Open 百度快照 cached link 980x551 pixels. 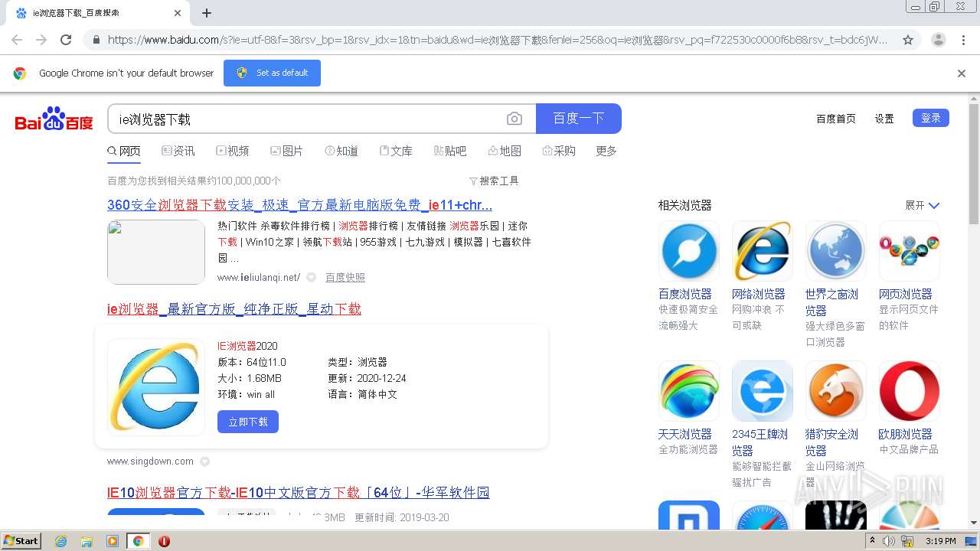click(x=345, y=278)
